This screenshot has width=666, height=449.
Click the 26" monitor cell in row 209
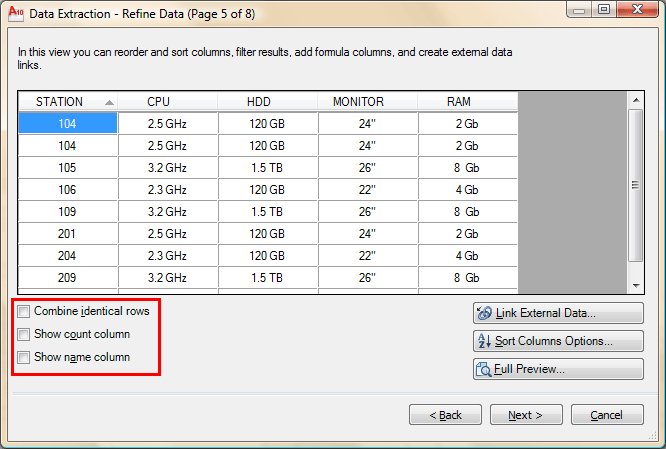tap(367, 278)
